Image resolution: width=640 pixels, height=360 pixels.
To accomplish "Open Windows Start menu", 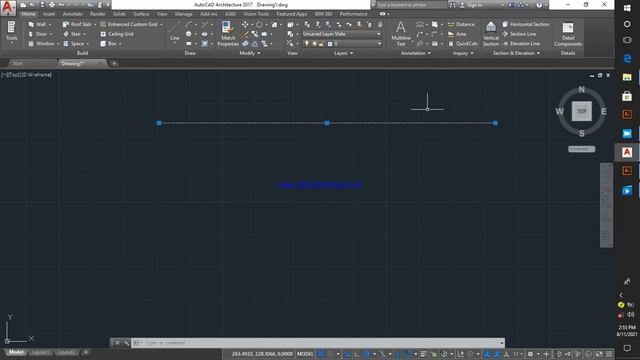I will tap(627, 8).
